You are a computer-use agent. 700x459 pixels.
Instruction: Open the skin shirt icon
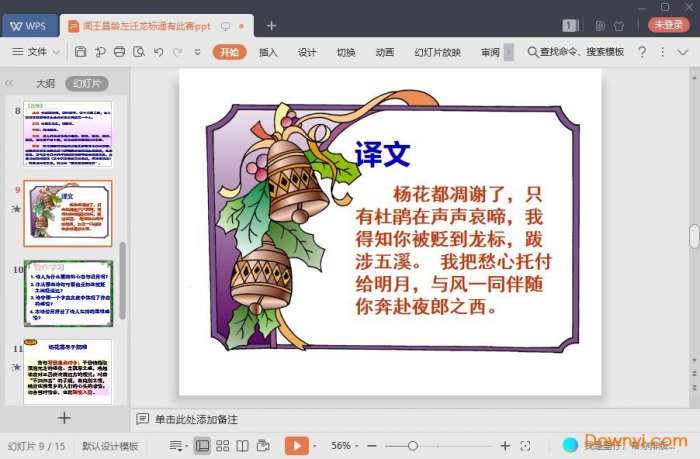tap(619, 26)
